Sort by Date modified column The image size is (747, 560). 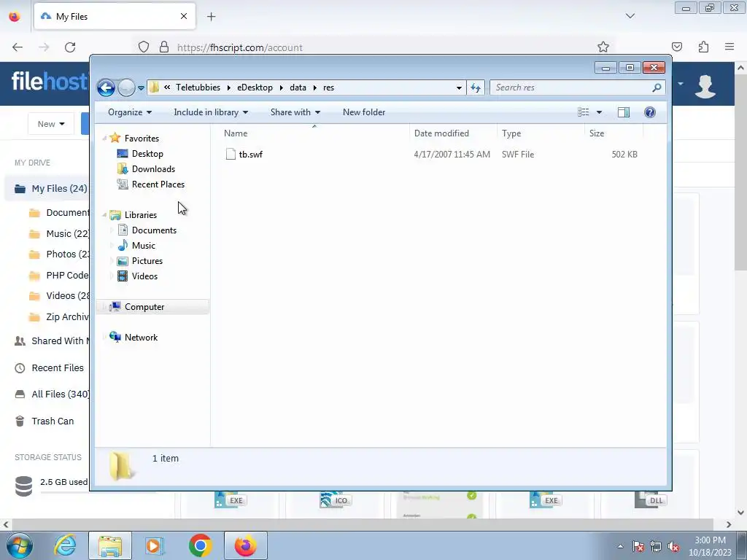453,133
